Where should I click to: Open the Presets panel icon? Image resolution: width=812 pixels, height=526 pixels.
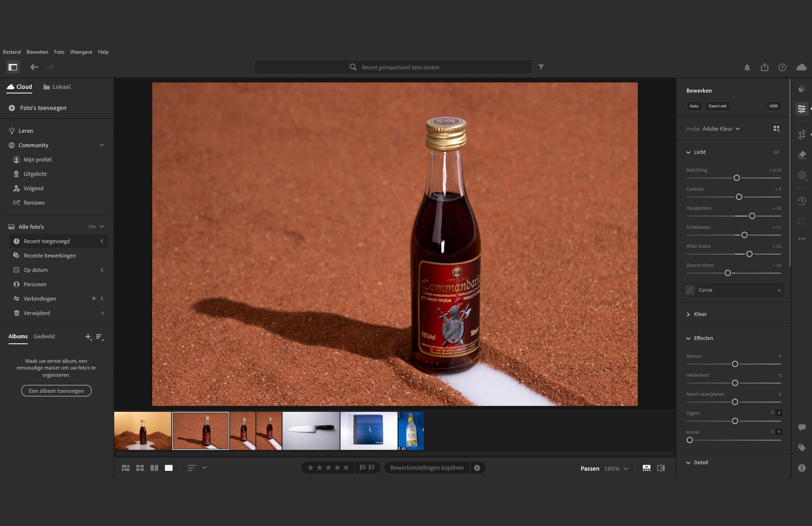(802, 89)
